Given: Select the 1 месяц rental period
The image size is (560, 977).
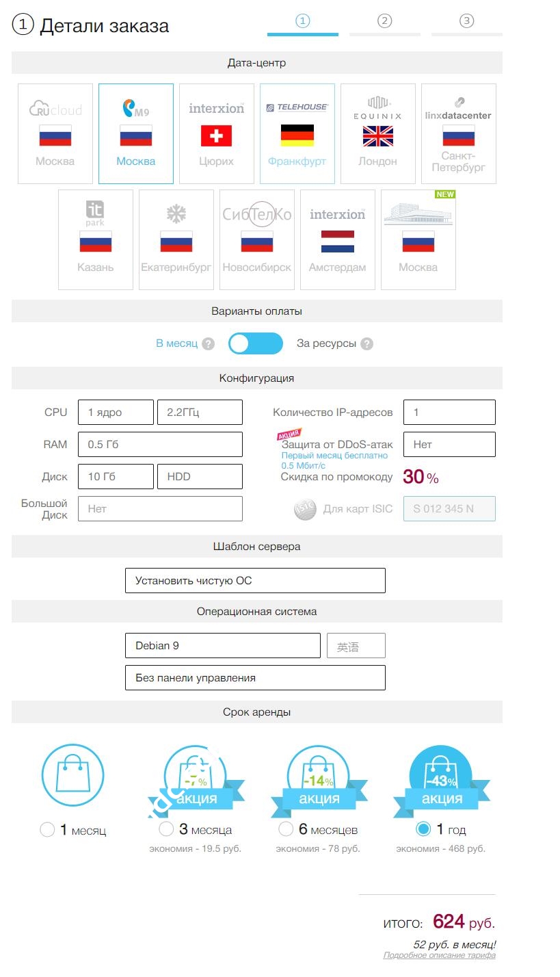Looking at the screenshot, I should tap(47, 830).
